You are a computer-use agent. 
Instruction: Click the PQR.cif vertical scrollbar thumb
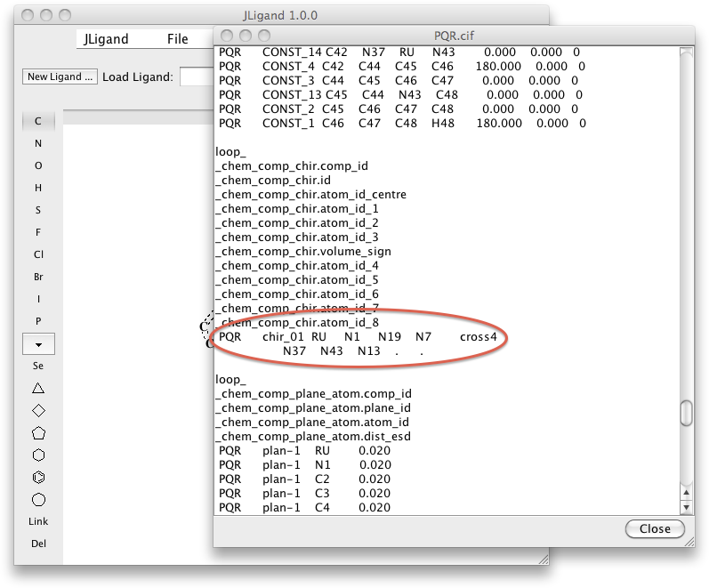tap(686, 414)
